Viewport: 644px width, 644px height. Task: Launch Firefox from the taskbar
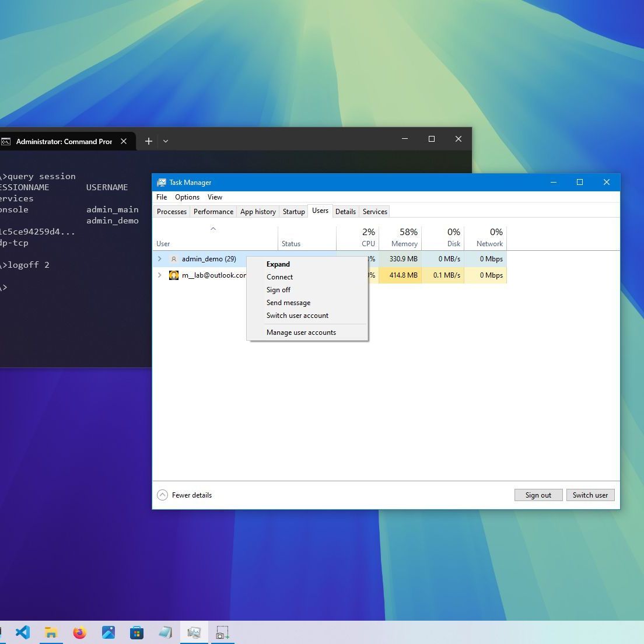pyautogui.click(x=80, y=632)
